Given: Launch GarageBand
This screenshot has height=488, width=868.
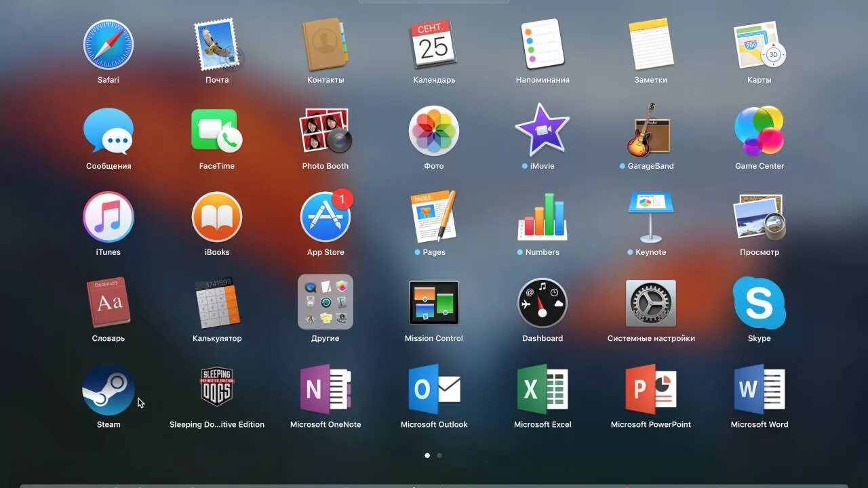Looking at the screenshot, I should (650, 131).
